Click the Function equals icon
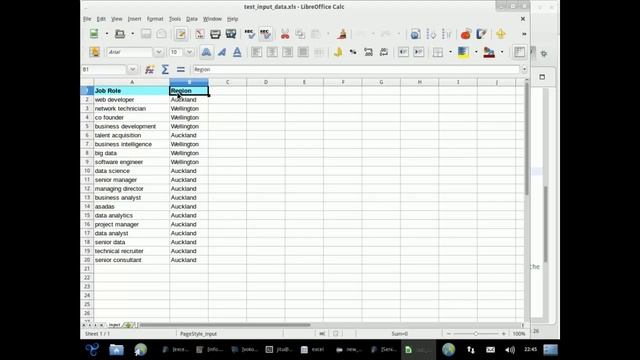Screen dimensions: 640x360 [x=180, y=69]
